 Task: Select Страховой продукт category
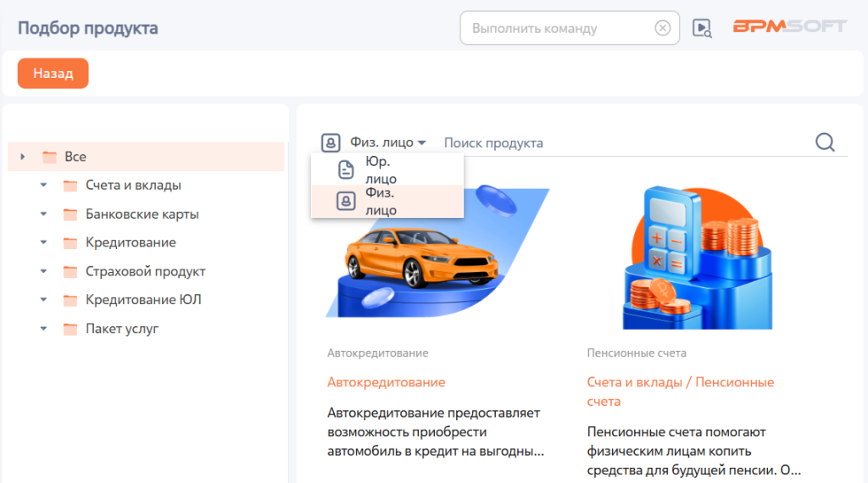[x=146, y=272]
